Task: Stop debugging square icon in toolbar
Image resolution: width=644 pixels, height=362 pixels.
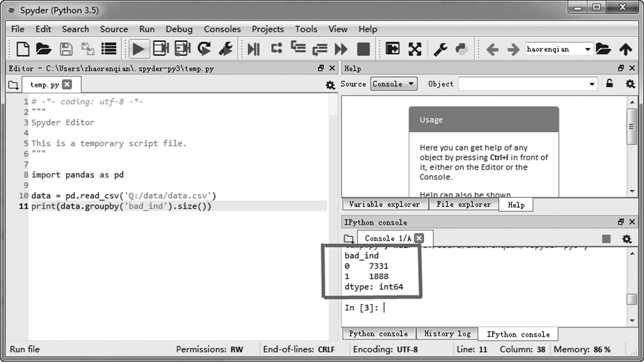Action: pyautogui.click(x=363, y=49)
